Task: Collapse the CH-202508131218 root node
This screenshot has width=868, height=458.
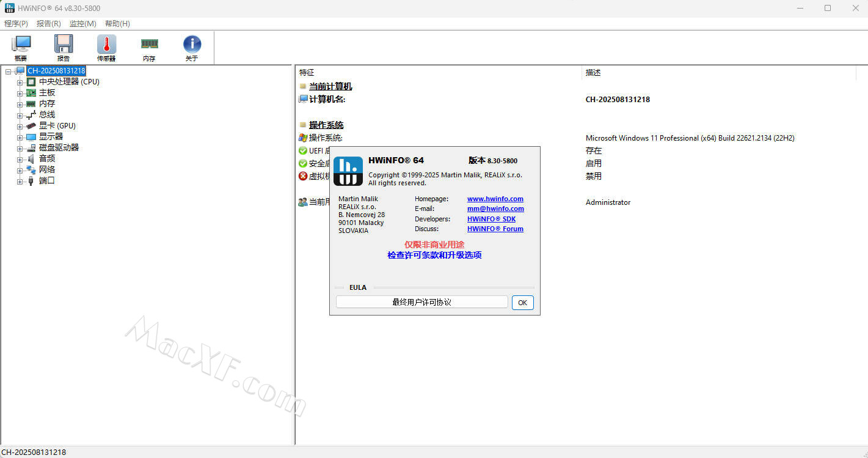Action: (x=9, y=72)
